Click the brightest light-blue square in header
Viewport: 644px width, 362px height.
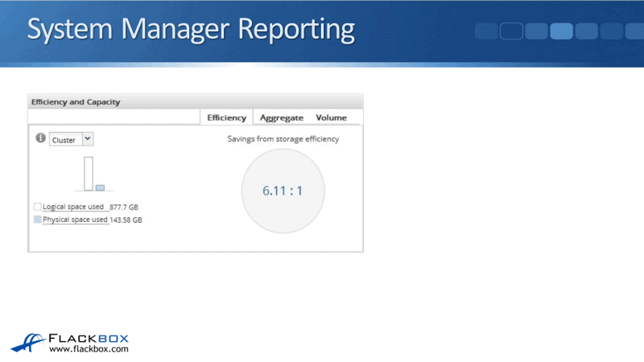tap(561, 31)
